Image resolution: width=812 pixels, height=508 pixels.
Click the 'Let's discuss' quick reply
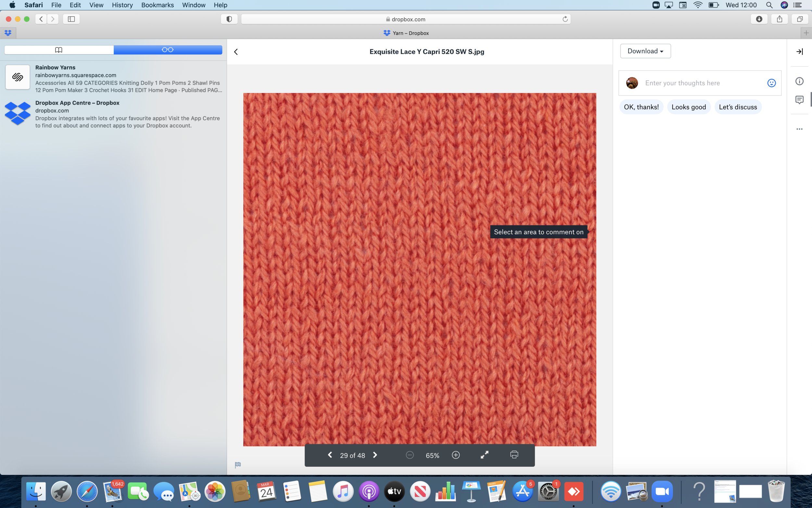point(738,107)
